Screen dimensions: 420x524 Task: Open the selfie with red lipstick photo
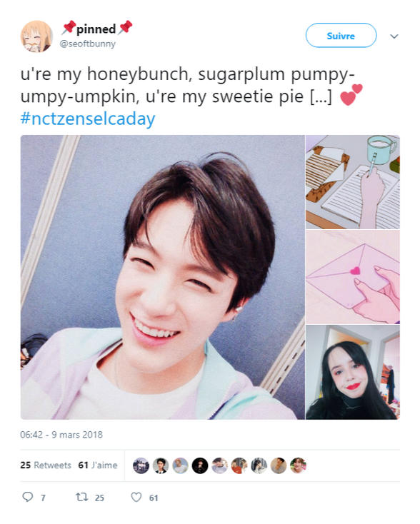click(x=353, y=372)
